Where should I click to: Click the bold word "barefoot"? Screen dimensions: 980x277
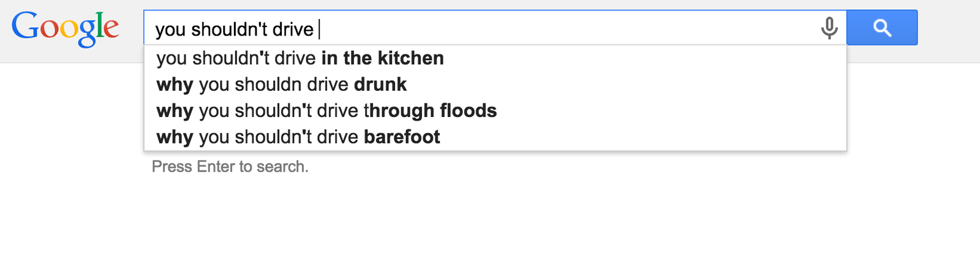point(402,137)
